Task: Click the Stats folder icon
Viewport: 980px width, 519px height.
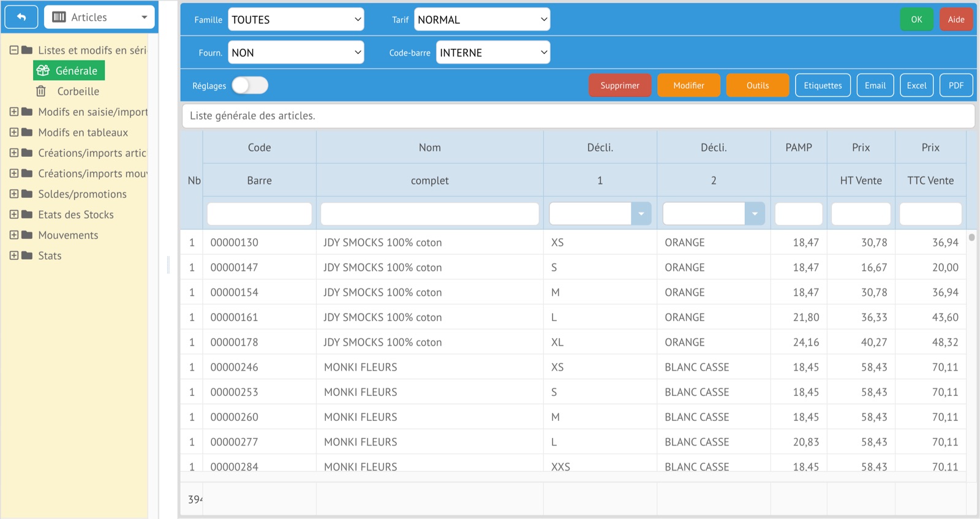Action: [27, 256]
